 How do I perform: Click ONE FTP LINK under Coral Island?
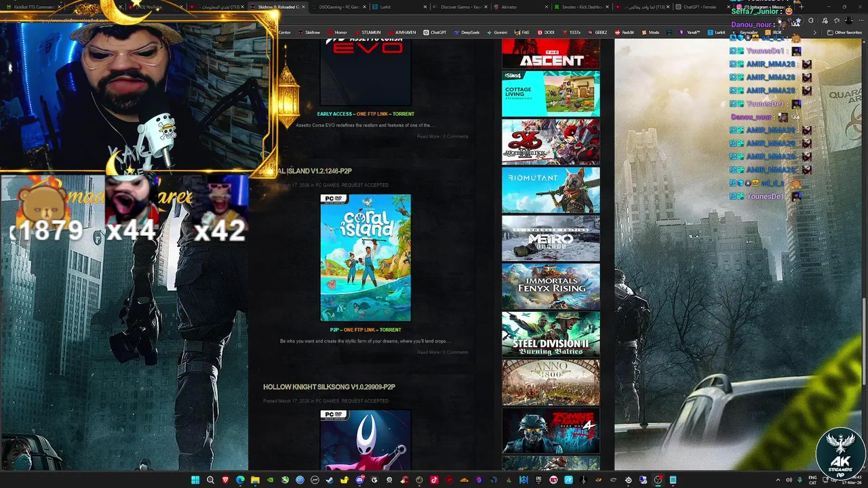[x=359, y=330]
